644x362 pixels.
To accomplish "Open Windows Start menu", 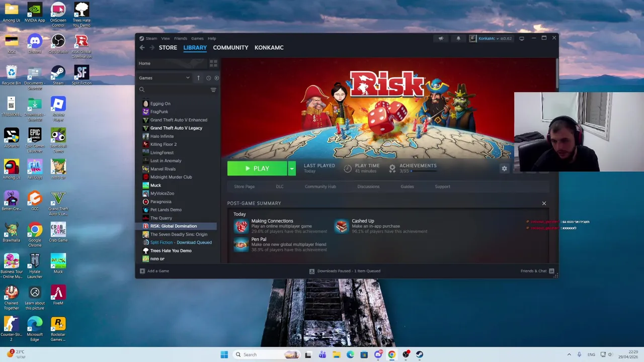I will point(224,354).
